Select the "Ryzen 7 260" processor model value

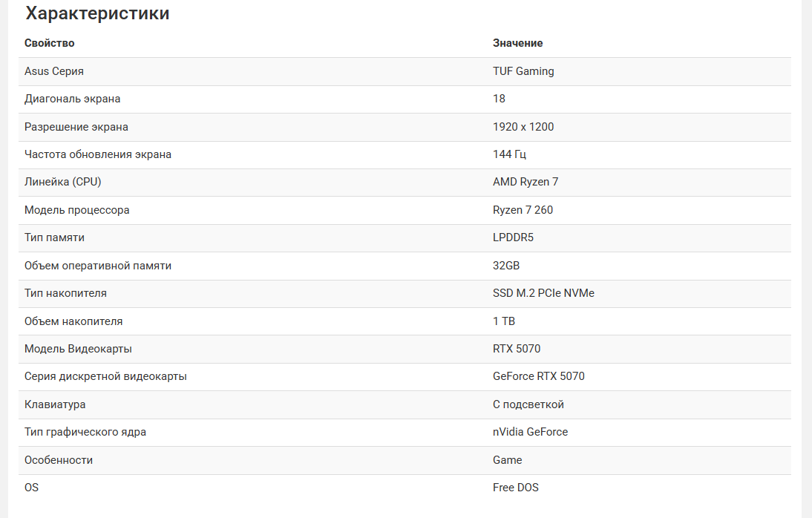pos(523,210)
